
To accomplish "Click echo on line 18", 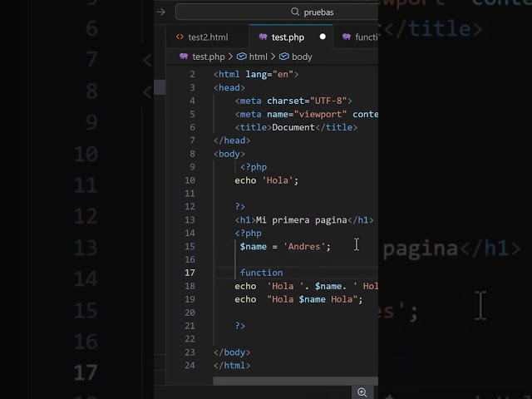I will tap(245, 286).
